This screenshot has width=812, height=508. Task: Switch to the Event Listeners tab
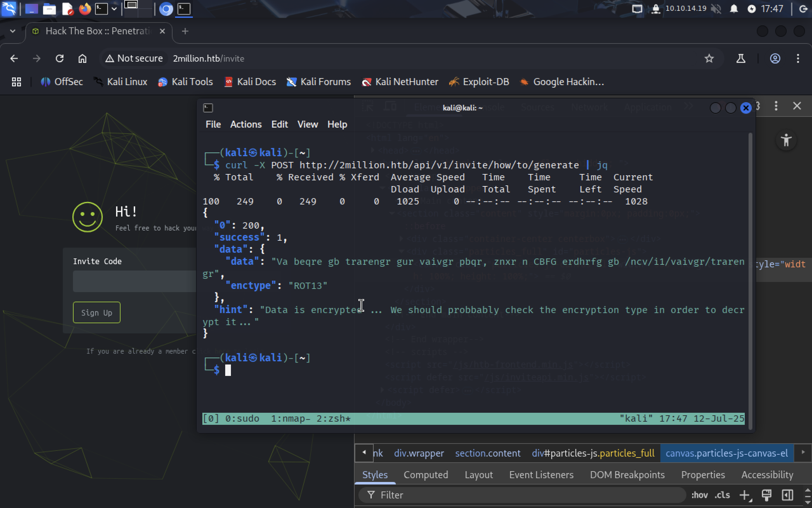click(x=541, y=475)
